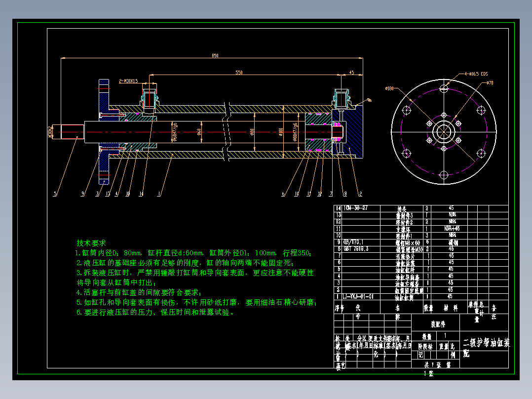
Task: Click the 碳钢 material cell
Action: click(453, 243)
